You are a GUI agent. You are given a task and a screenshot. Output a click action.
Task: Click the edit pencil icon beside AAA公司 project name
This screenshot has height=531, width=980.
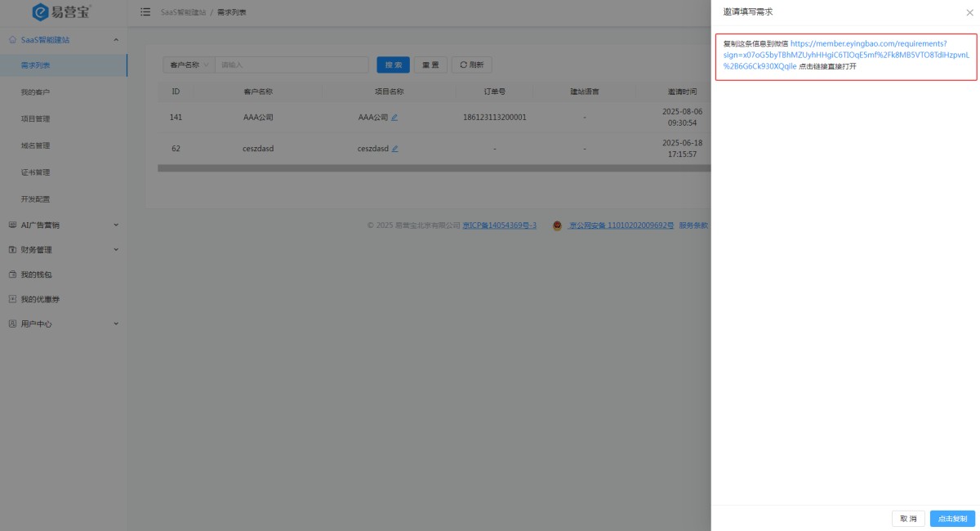[394, 118]
